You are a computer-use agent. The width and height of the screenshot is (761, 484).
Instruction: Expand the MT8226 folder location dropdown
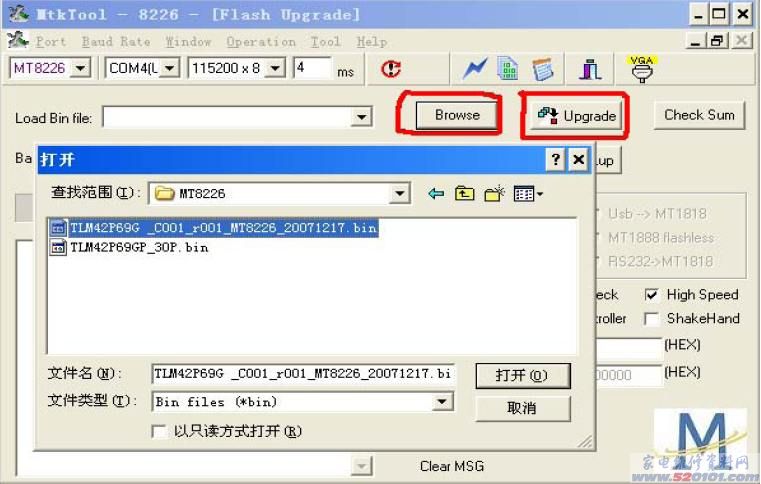tap(399, 194)
